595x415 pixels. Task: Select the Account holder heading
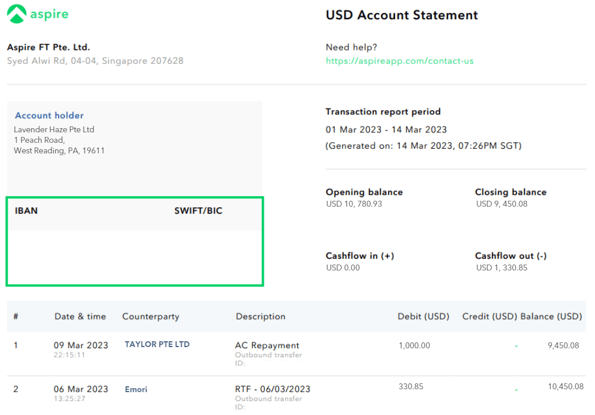pos(49,115)
